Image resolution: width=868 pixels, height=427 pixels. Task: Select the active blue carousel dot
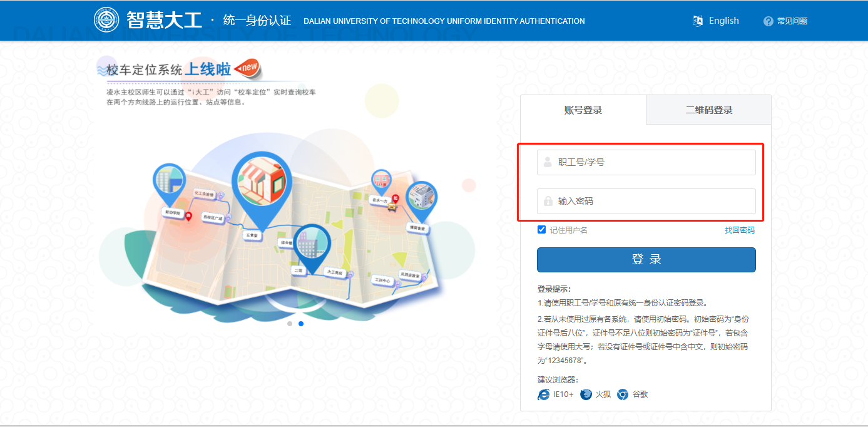[x=301, y=324]
